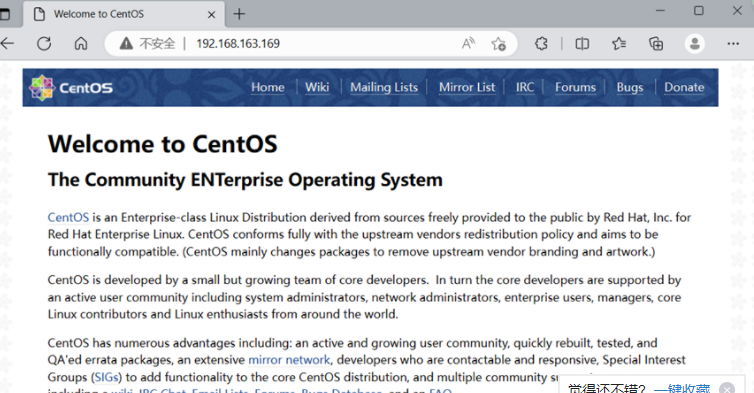Minimize the browser window
Viewport: 754px width, 393px height.
click(x=660, y=11)
